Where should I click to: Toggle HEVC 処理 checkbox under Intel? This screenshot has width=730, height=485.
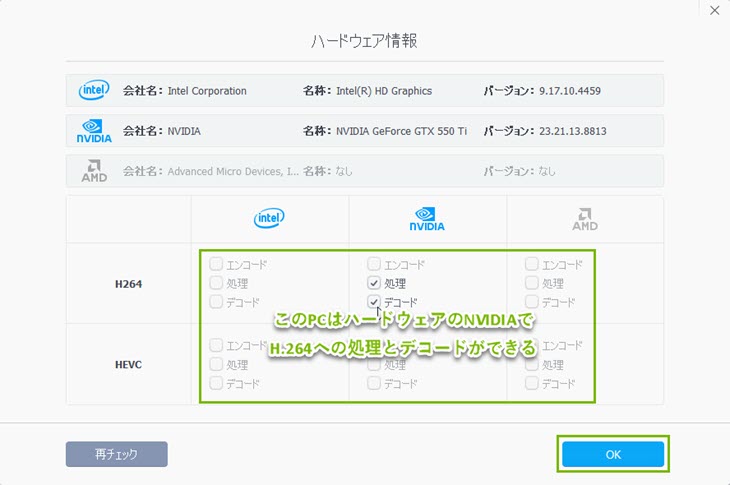(x=216, y=365)
